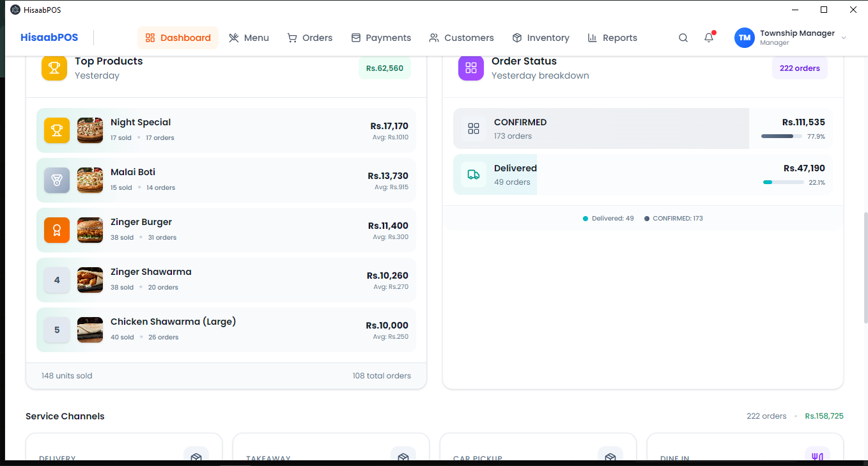868x466 pixels.
Task: Expand the Township Manager profile dropdown
Action: [843, 38]
